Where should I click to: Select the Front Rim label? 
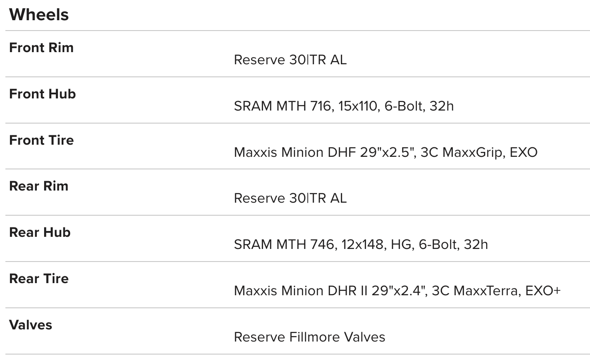(41, 48)
